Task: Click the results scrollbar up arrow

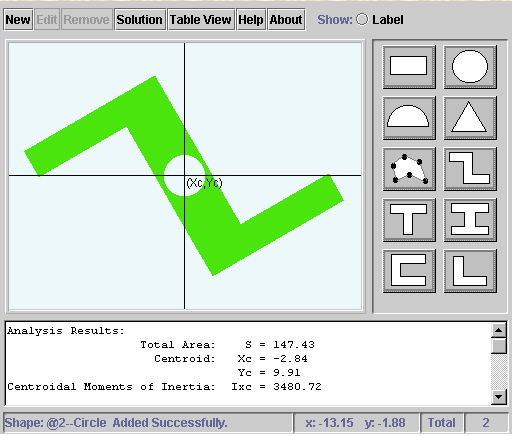Action: point(499,330)
